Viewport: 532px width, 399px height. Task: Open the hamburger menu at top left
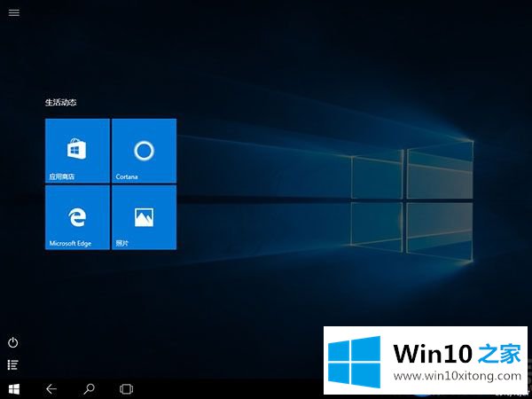pos(14,12)
